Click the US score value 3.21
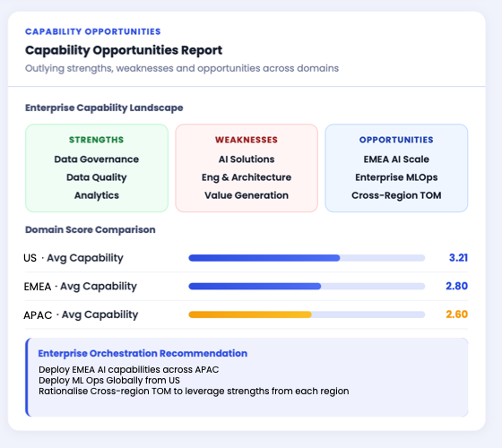The height and width of the screenshot is (448, 502). (458, 258)
